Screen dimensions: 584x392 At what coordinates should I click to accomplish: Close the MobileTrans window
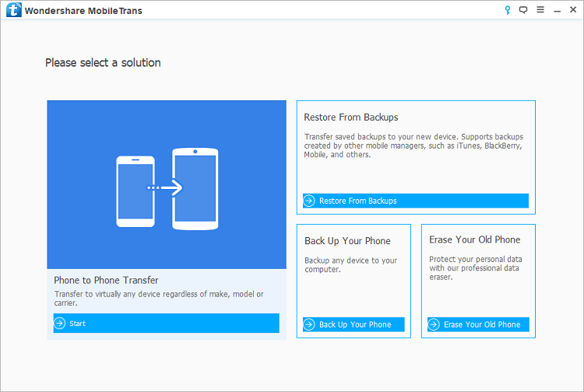[x=573, y=9]
